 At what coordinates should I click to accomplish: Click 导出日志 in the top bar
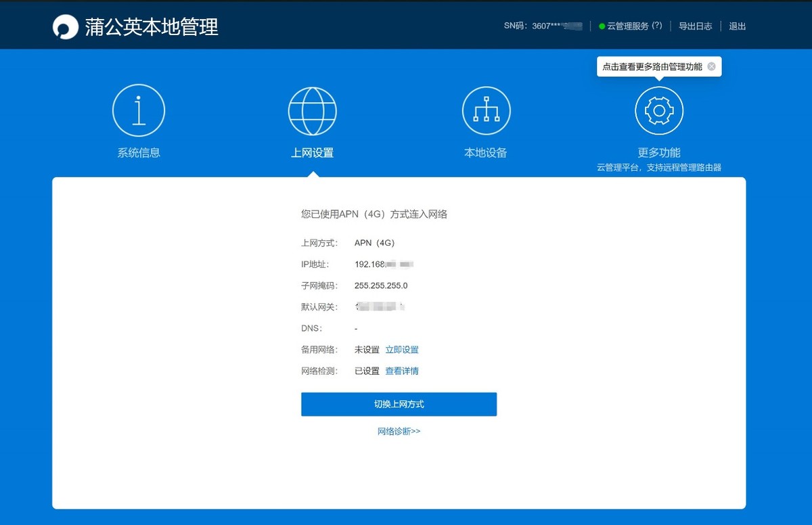point(696,26)
